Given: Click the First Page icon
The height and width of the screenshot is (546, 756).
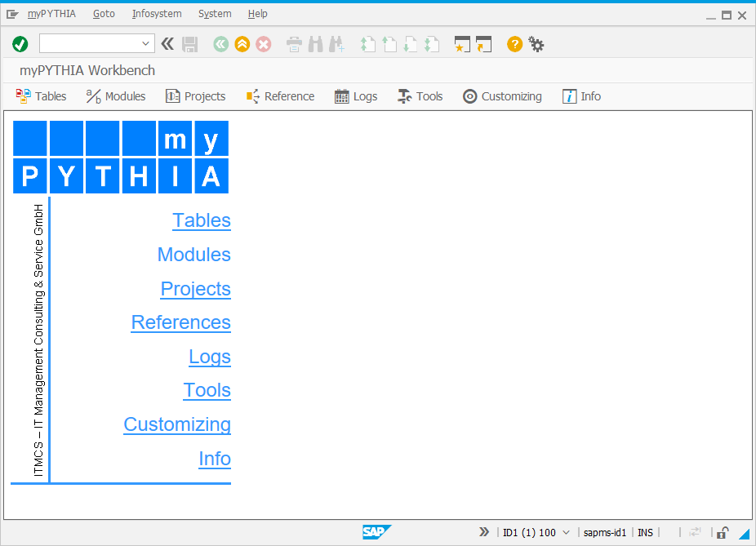Looking at the screenshot, I should 368,44.
